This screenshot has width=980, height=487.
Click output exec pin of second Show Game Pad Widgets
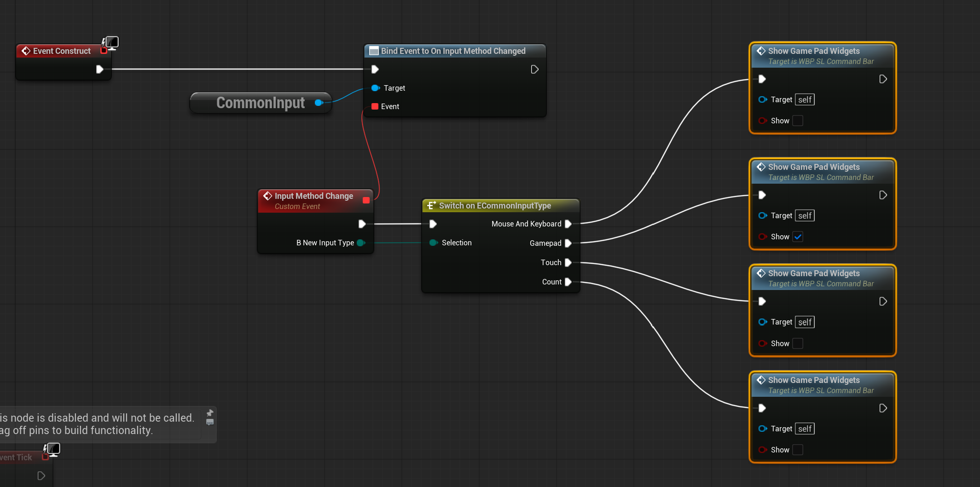(883, 195)
